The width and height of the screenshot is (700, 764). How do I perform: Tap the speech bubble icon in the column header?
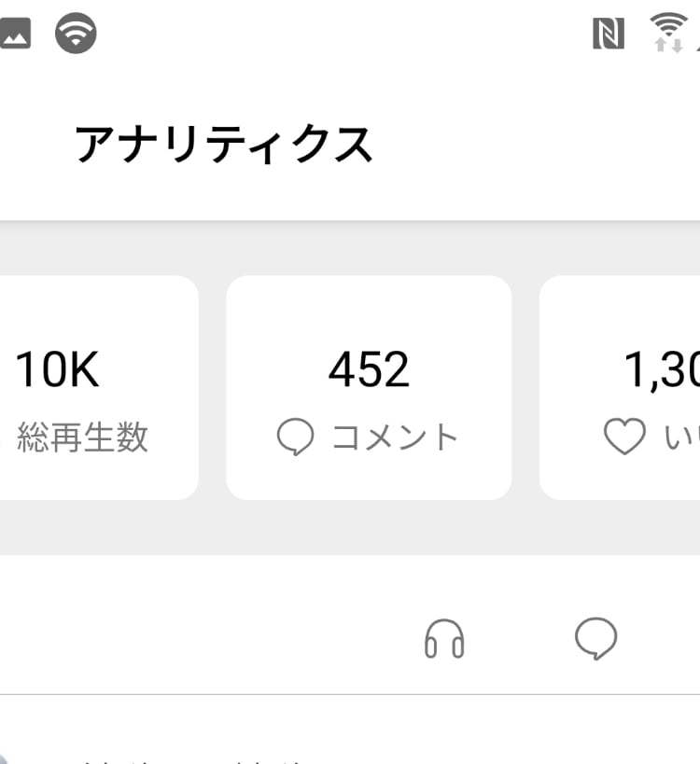click(x=595, y=639)
